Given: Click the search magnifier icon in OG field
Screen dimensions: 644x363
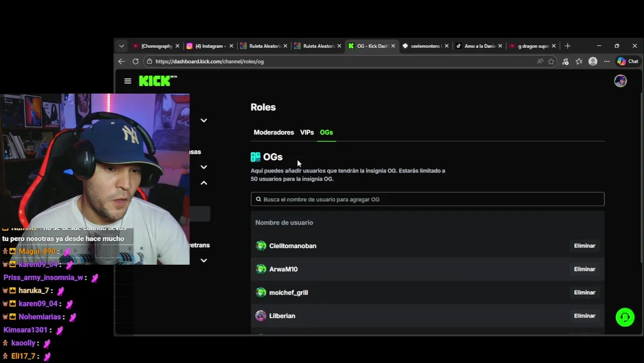Looking at the screenshot, I should (259, 199).
